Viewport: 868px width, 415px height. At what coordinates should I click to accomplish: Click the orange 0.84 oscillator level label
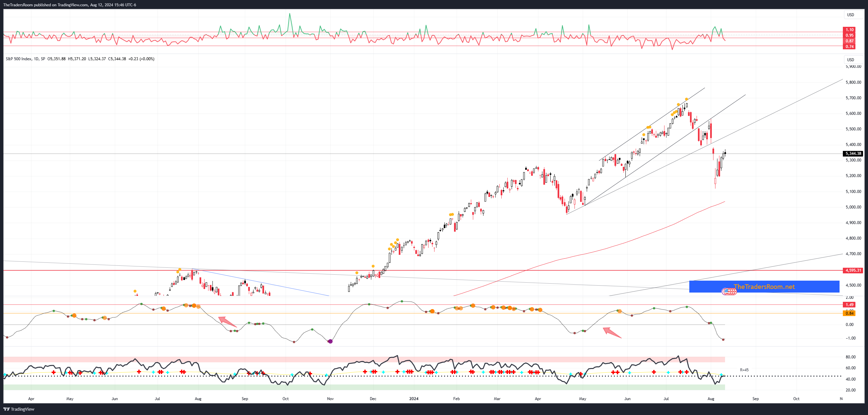point(849,313)
